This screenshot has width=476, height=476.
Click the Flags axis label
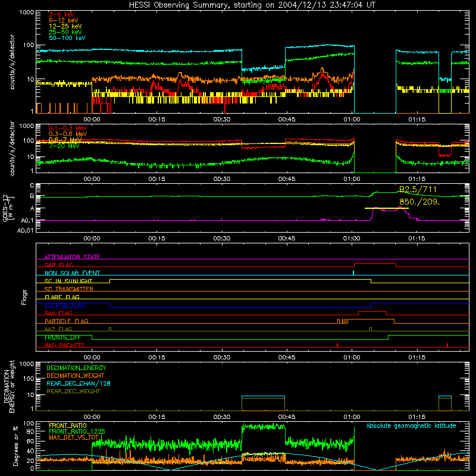[24, 297]
